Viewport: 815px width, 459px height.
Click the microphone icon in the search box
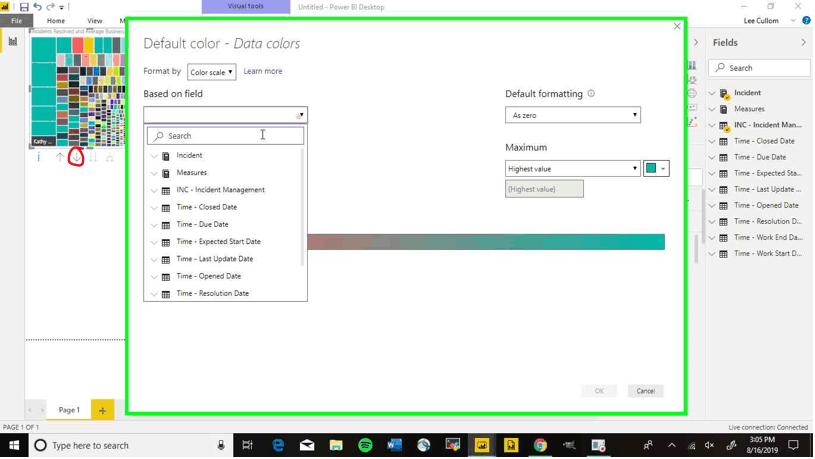click(221, 445)
